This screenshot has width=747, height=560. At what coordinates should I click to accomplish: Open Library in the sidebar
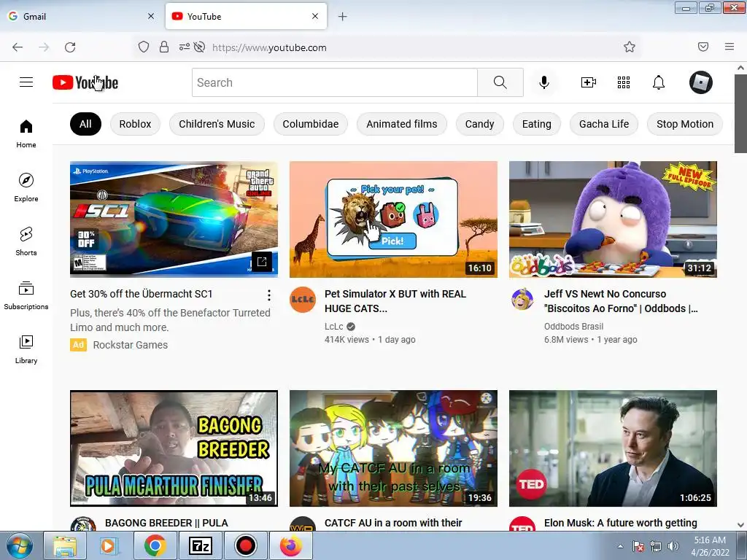[x=26, y=349]
